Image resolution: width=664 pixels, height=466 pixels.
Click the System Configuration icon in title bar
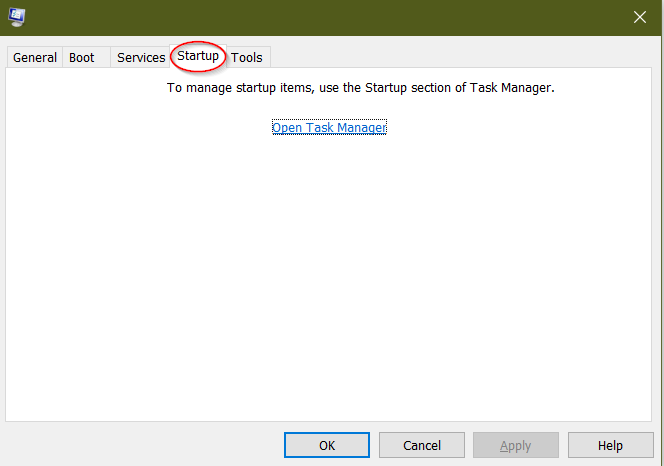[x=17, y=17]
